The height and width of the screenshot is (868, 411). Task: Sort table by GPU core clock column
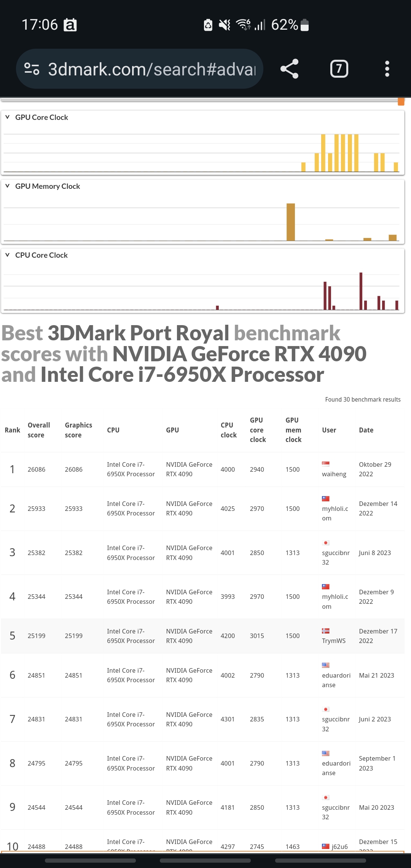258,430
